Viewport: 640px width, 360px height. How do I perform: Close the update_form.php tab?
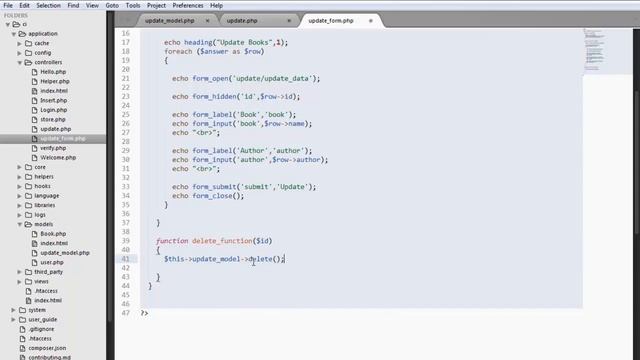click(x=371, y=20)
